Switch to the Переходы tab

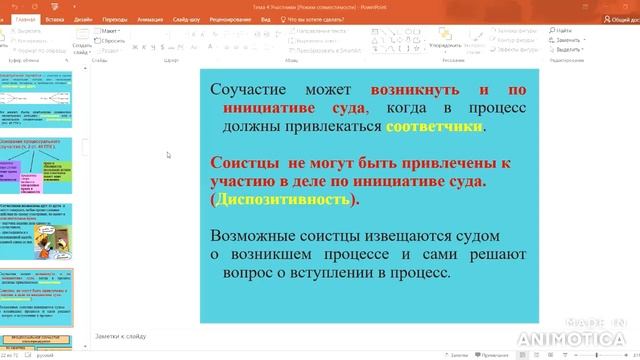click(115, 19)
